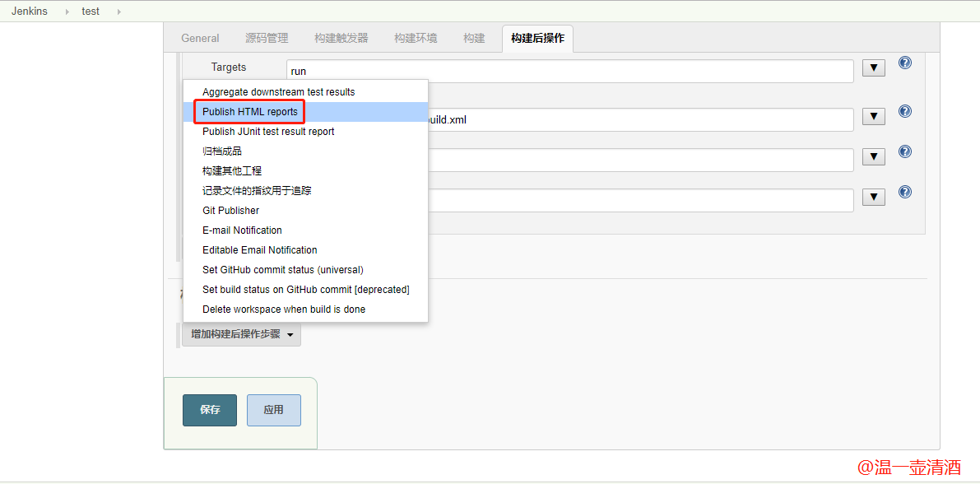The width and height of the screenshot is (980, 484).
Task: Choose Publish HTML reports
Action: [x=305, y=112]
